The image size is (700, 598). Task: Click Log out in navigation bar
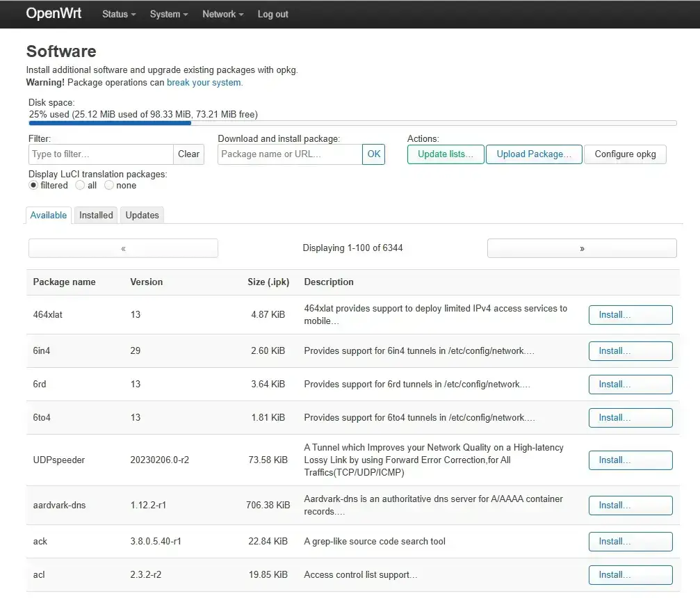272,14
